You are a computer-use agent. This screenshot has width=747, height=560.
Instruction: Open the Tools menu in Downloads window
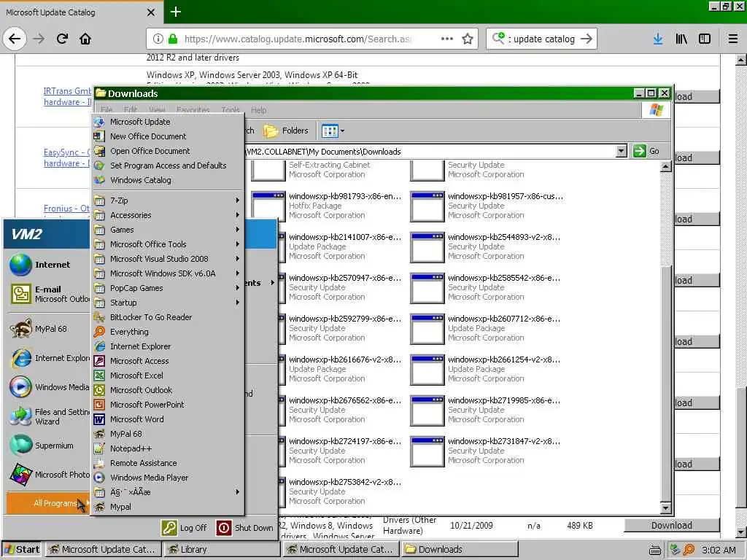(231, 110)
